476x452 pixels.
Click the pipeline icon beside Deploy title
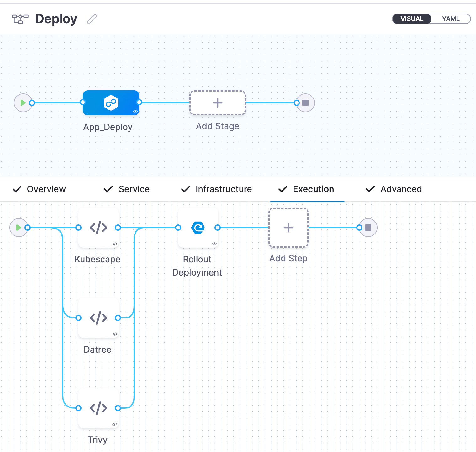[x=20, y=19]
